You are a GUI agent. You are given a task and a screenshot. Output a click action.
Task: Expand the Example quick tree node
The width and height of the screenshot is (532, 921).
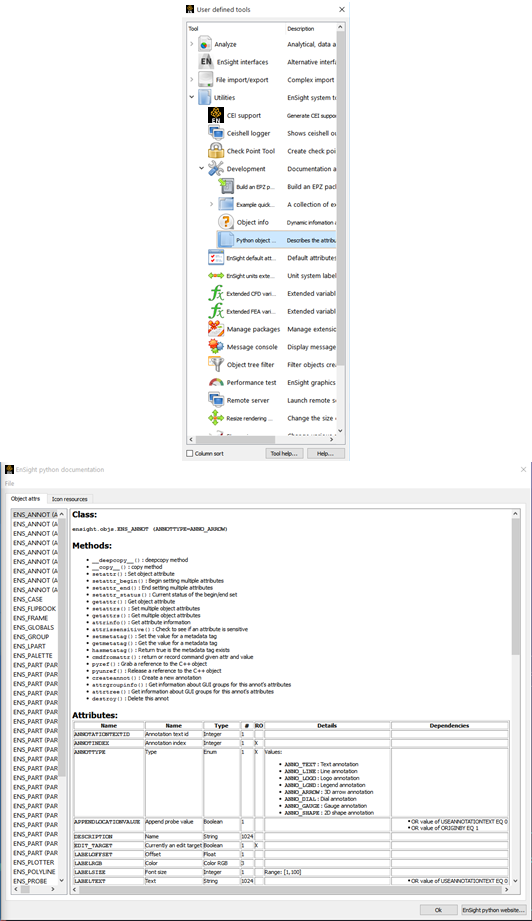(x=211, y=204)
